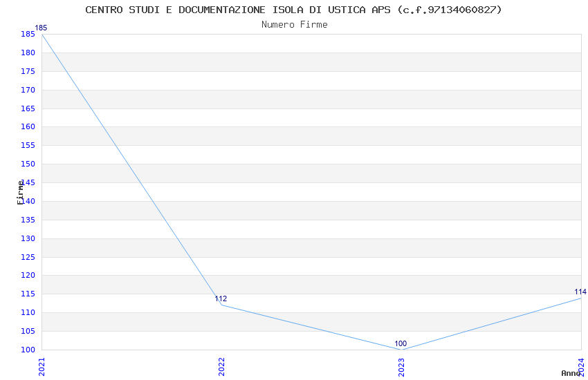Click the y-axis tick label 110
The image size is (588, 380).
pos(28,312)
